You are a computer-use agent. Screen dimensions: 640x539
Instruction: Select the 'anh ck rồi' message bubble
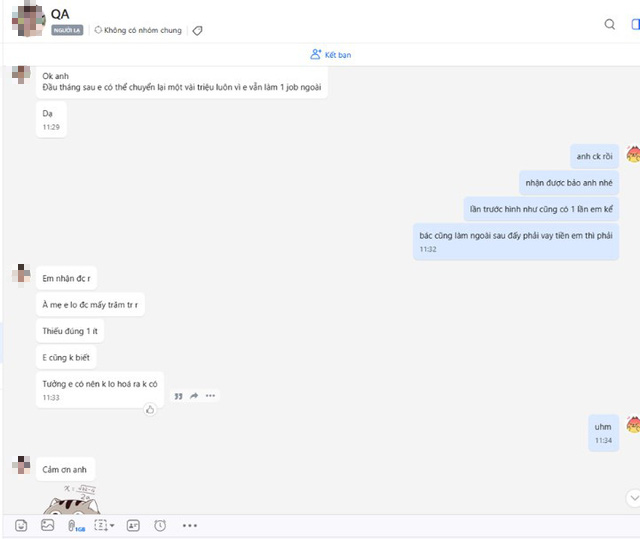(x=594, y=156)
